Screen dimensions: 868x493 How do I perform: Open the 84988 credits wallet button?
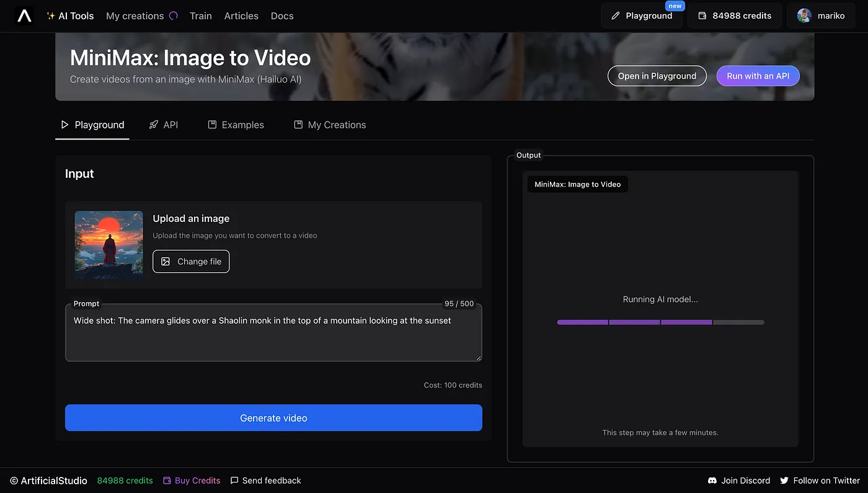tap(735, 16)
